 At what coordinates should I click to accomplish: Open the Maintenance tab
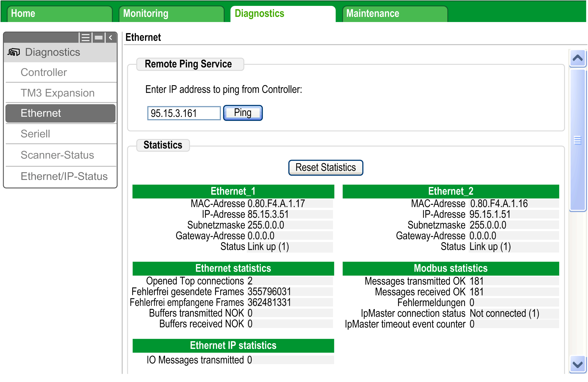coord(395,14)
